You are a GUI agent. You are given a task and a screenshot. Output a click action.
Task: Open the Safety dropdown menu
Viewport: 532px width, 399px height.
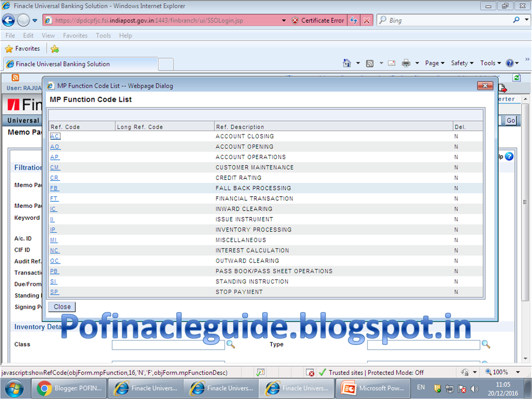tap(462, 63)
